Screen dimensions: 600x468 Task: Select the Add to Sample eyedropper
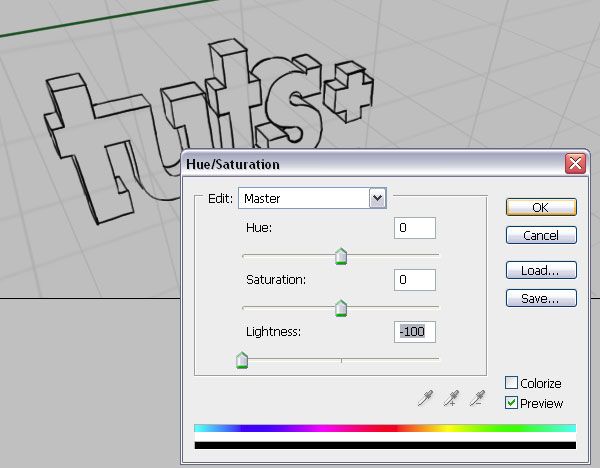coord(452,398)
